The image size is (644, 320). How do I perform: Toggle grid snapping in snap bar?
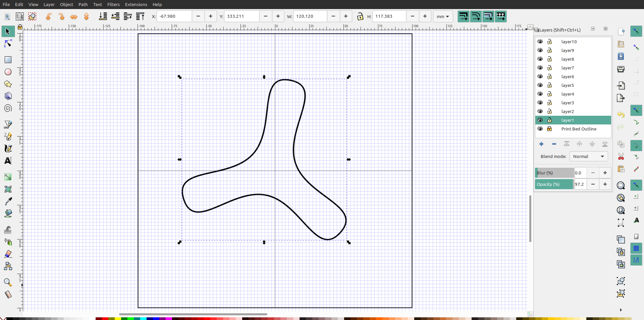coord(636,248)
